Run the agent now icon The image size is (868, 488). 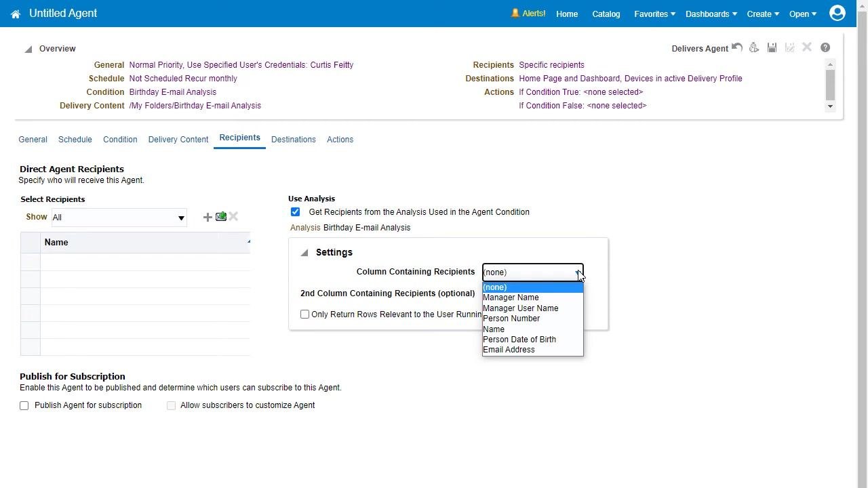[x=754, y=47]
